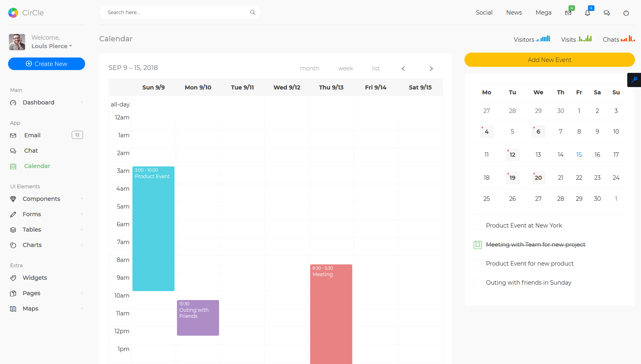Click the Search here input field

[x=176, y=13]
